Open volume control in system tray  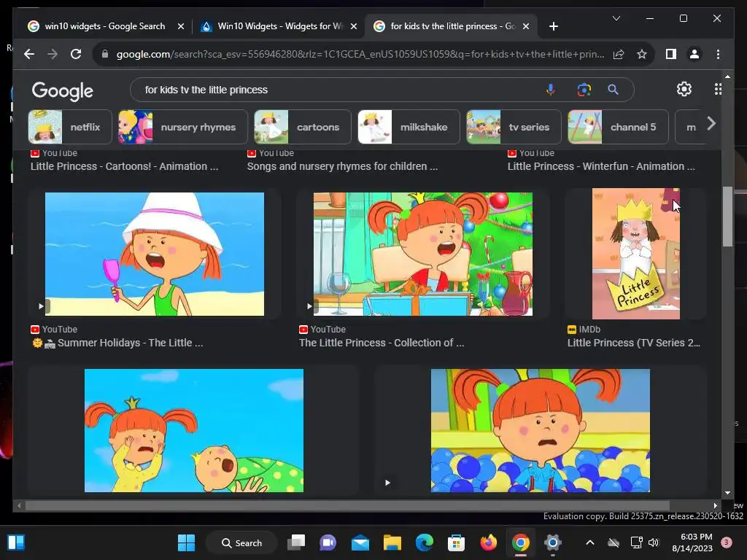point(654,542)
